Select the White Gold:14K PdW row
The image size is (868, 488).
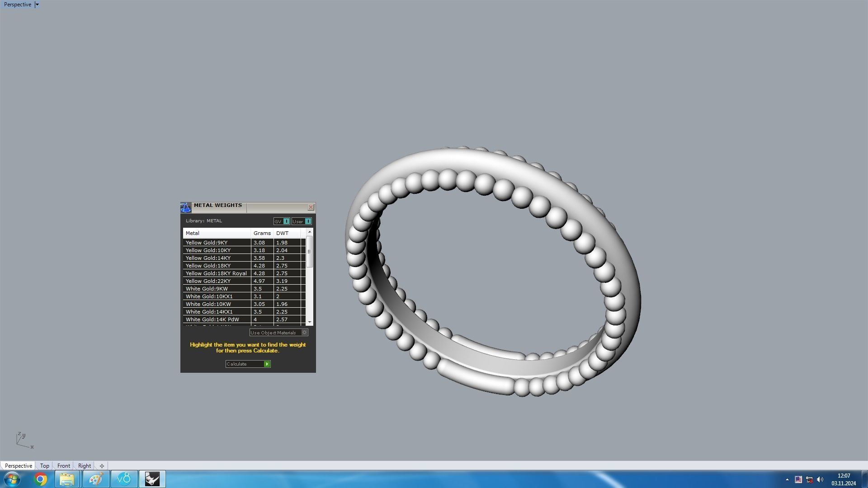pos(244,319)
